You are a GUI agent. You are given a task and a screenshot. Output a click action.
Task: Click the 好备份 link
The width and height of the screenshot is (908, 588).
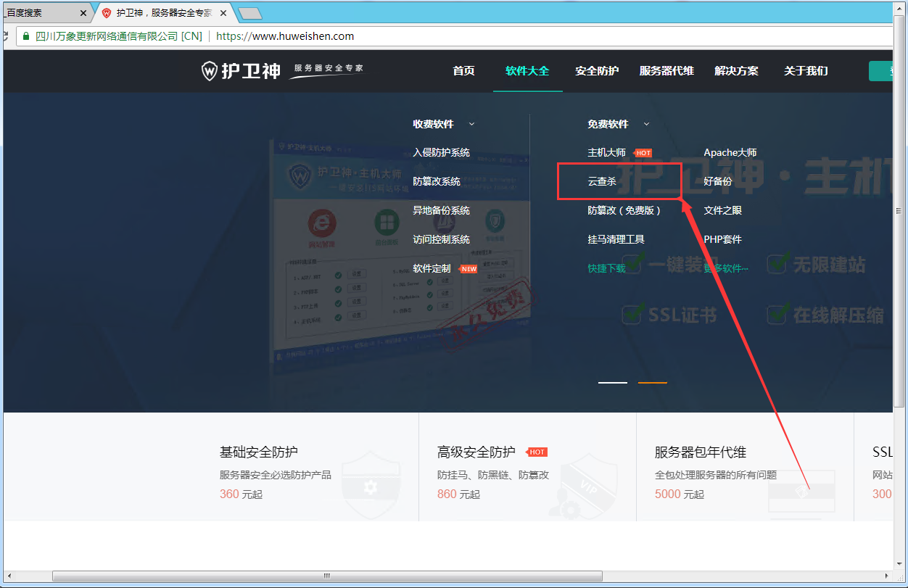pyautogui.click(x=718, y=181)
